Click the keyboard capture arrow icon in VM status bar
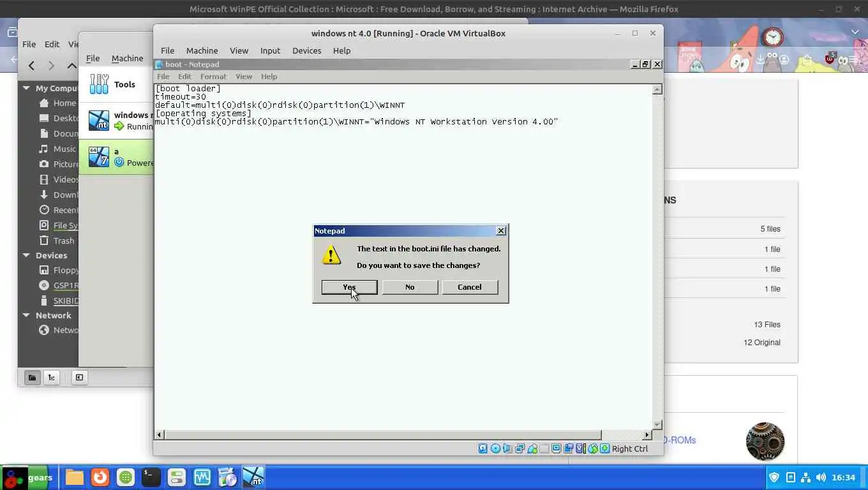The height and width of the screenshot is (490, 868). pos(604,449)
